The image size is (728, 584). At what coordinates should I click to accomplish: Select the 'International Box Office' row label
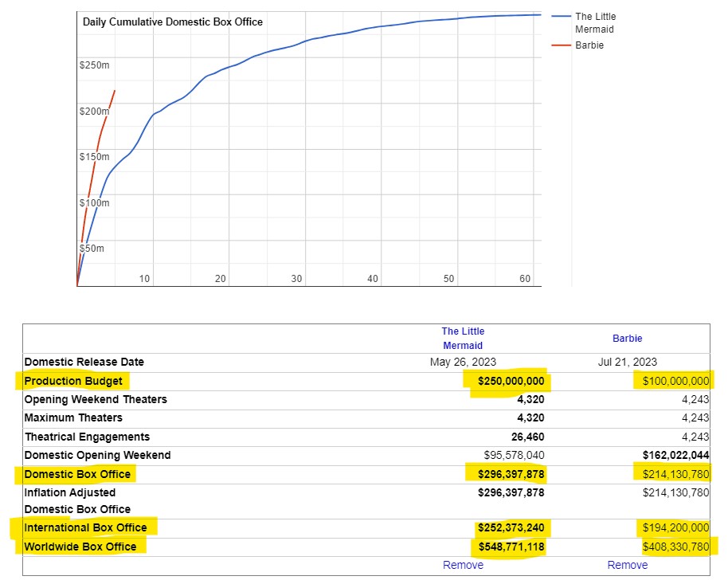[85, 527]
